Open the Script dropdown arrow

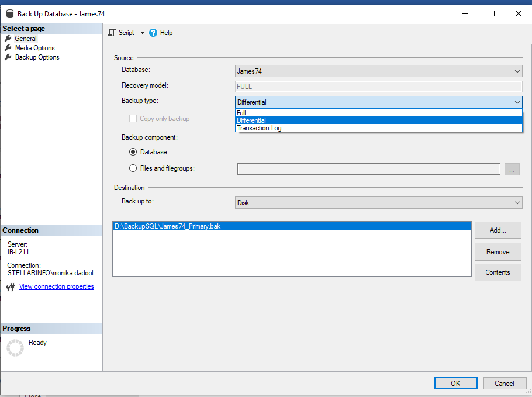(142, 33)
